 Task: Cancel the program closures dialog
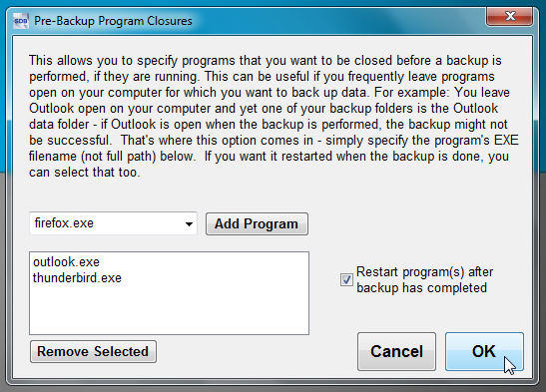tap(396, 351)
